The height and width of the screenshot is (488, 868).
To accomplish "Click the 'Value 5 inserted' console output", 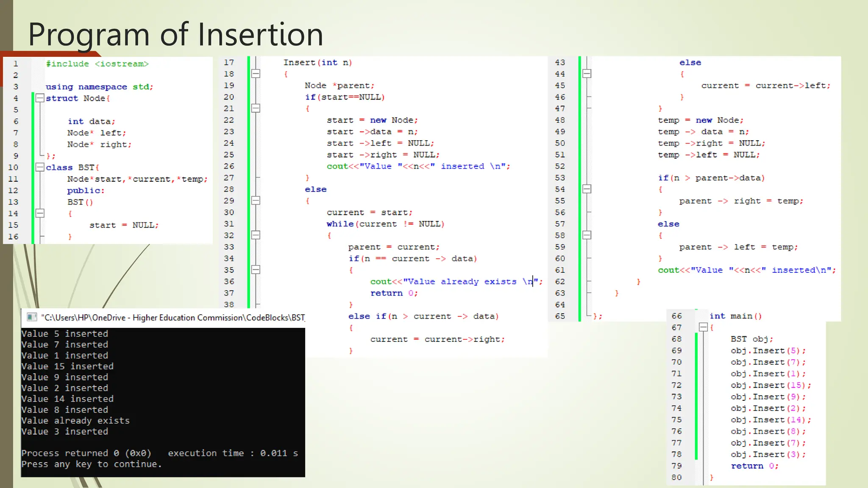I will click(65, 334).
